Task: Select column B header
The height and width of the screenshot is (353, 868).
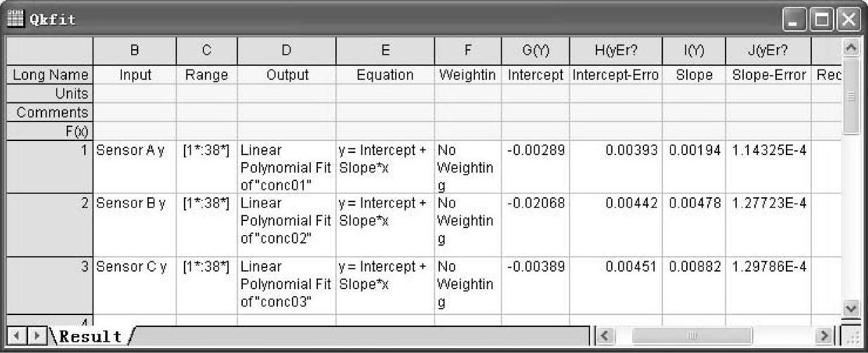Action: 134,50
